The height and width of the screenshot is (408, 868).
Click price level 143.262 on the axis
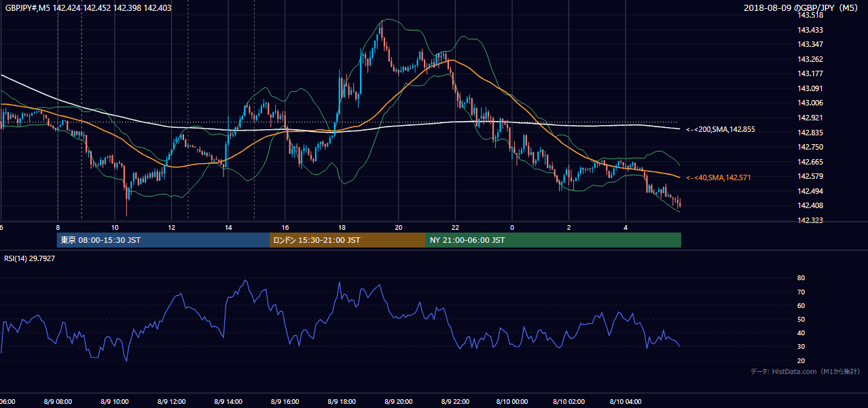[x=810, y=59]
